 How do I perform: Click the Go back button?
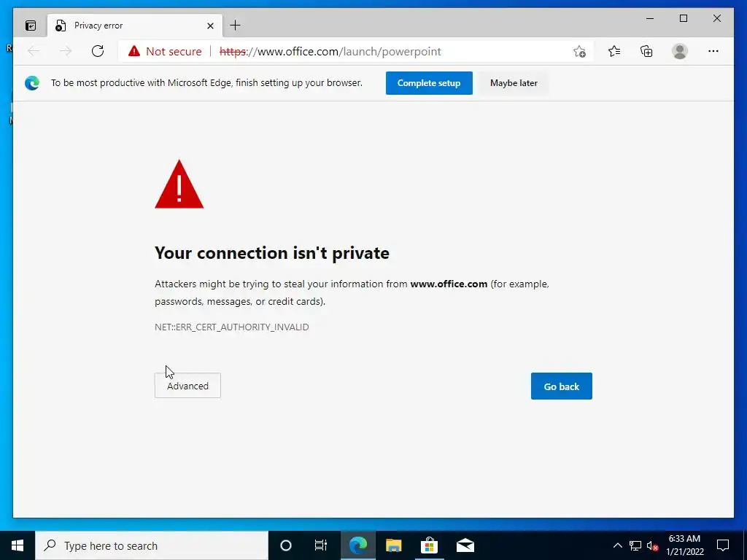561,386
